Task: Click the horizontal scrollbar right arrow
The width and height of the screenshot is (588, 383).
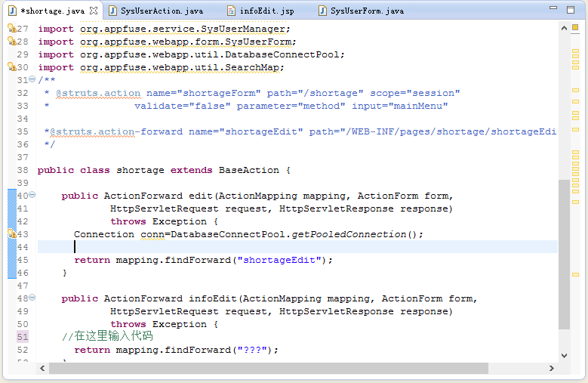Action: [552, 369]
